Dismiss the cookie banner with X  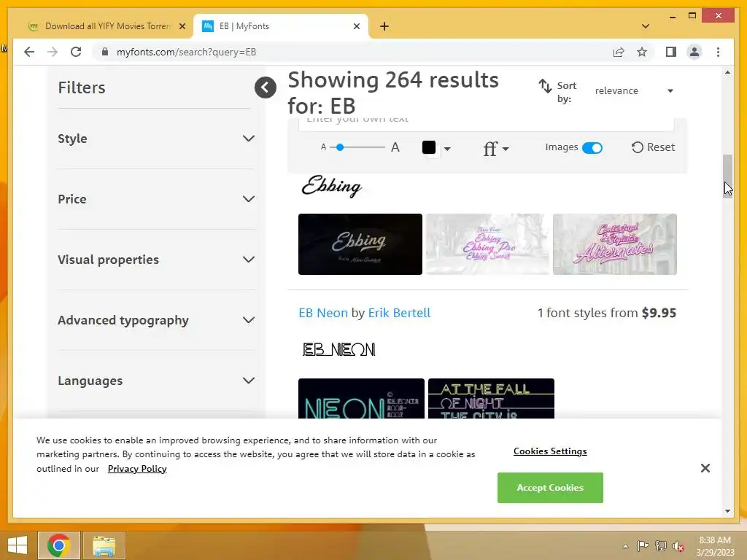pos(705,468)
